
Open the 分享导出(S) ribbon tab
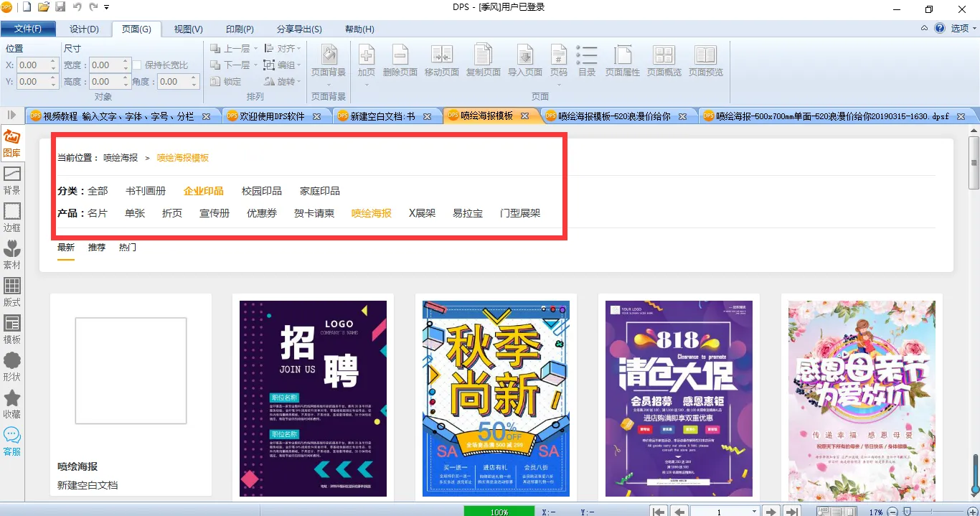[299, 29]
